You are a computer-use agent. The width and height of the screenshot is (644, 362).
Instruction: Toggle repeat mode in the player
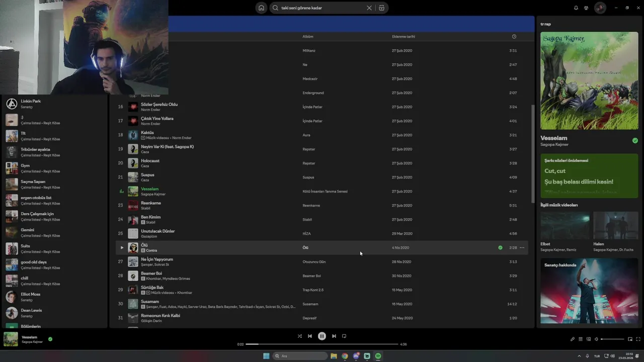(x=344, y=336)
